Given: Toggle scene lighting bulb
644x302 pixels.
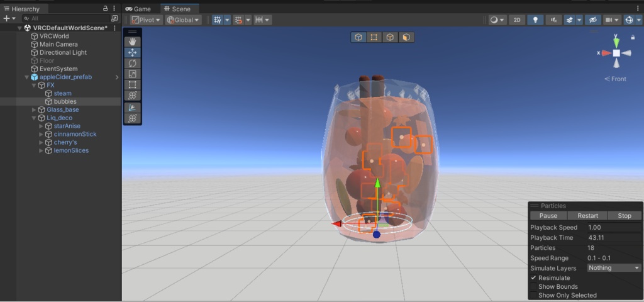Looking at the screenshot, I should click(535, 20).
